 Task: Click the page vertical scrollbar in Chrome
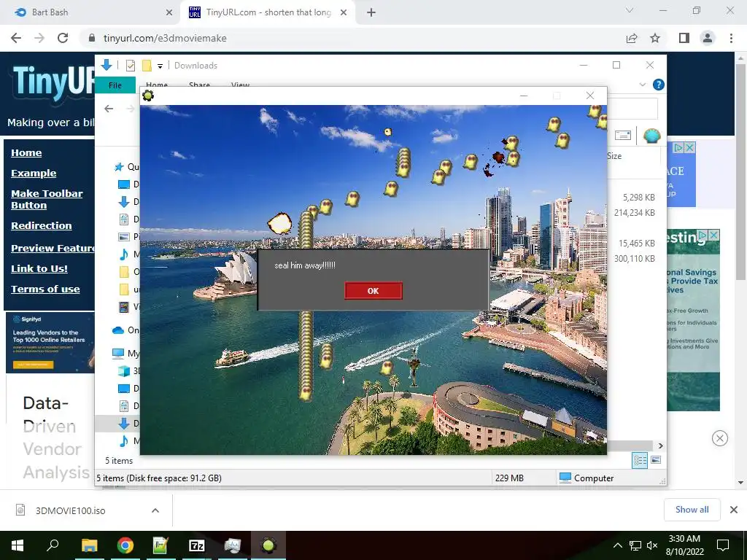tap(740, 171)
